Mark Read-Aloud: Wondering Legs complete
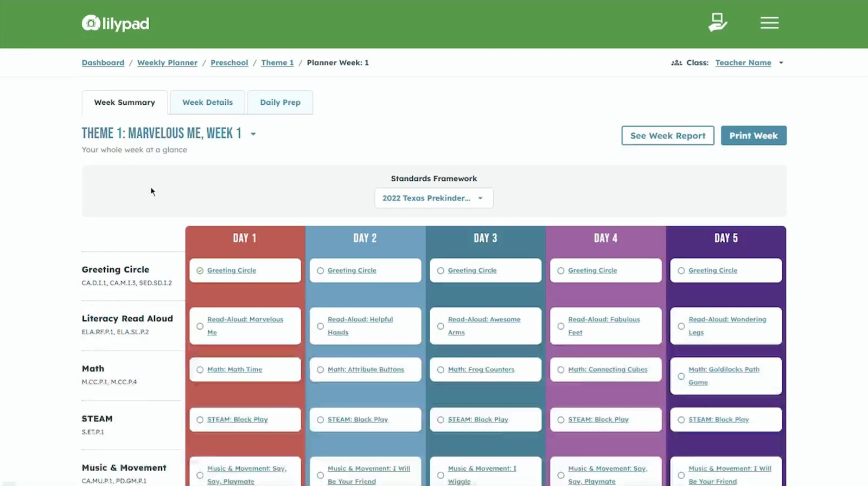This screenshot has width=868, height=486. pos(681,326)
